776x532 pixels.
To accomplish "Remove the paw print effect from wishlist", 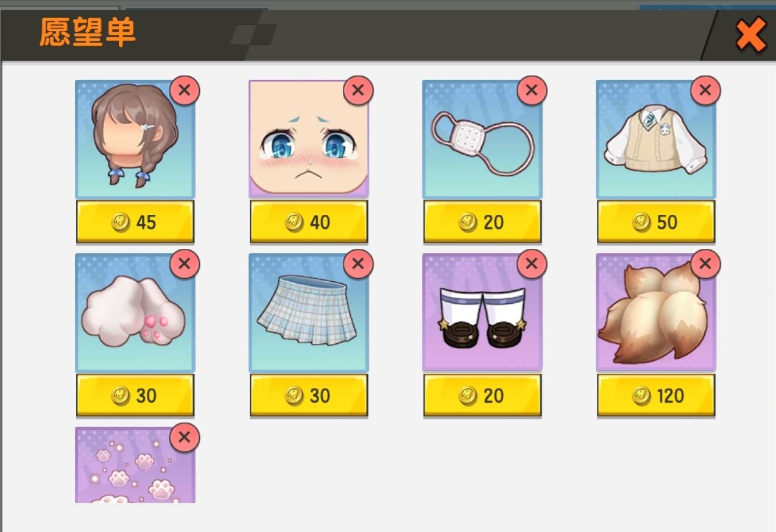I will tap(185, 438).
